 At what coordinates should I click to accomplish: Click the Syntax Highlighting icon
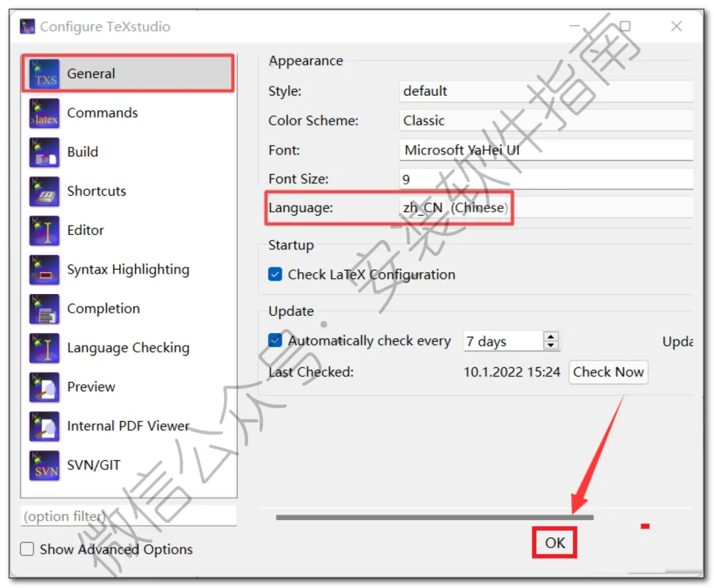point(44,270)
